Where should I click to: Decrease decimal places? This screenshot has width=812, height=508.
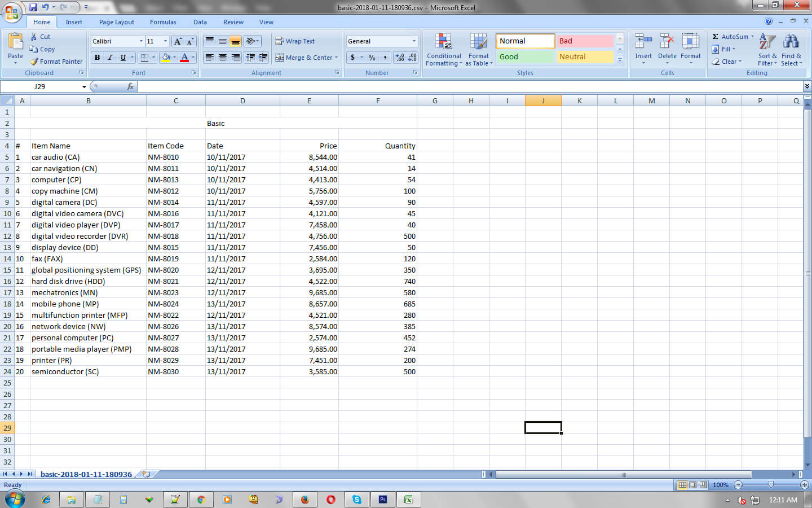[412, 58]
